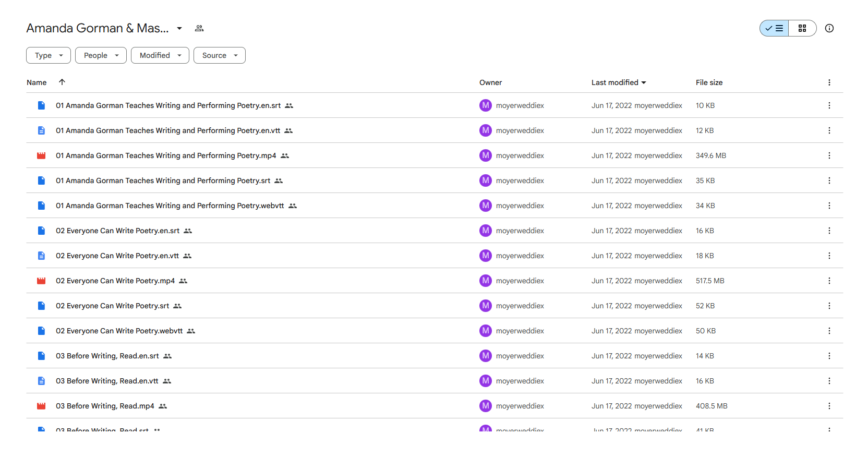Select 01 Amanda Gorman Teaches Writing and Performing Poetry.webvtt
The image size is (868, 457).
pyautogui.click(x=435, y=206)
